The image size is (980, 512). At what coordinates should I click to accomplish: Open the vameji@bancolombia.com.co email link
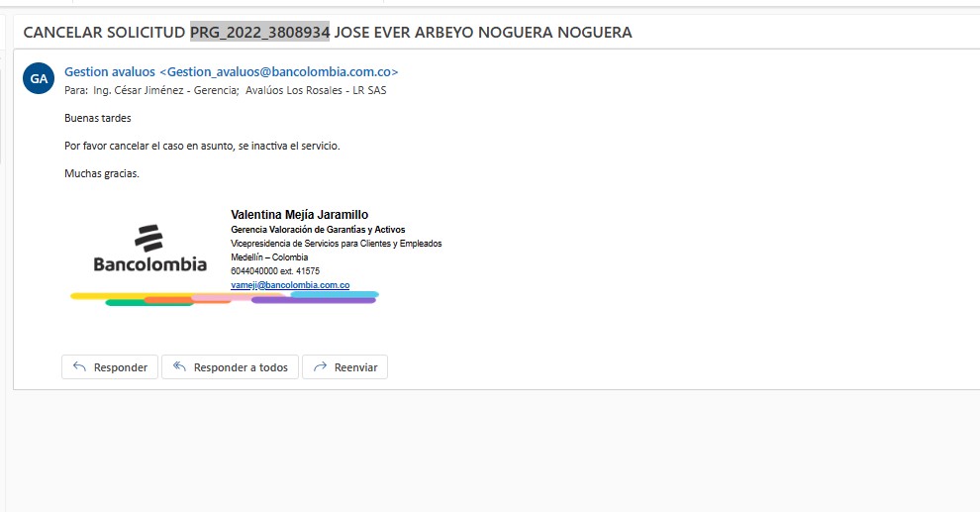(x=289, y=285)
